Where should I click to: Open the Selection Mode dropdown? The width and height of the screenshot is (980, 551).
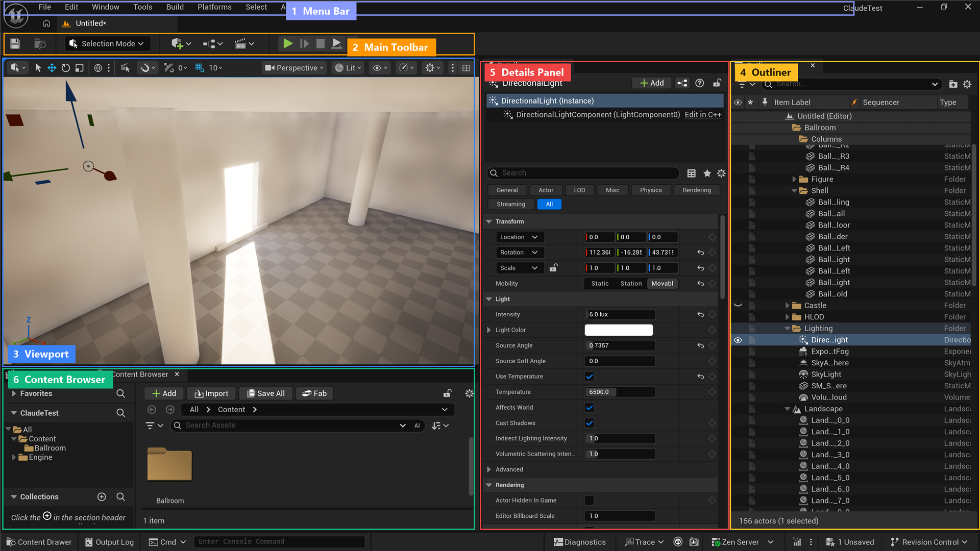tap(107, 44)
